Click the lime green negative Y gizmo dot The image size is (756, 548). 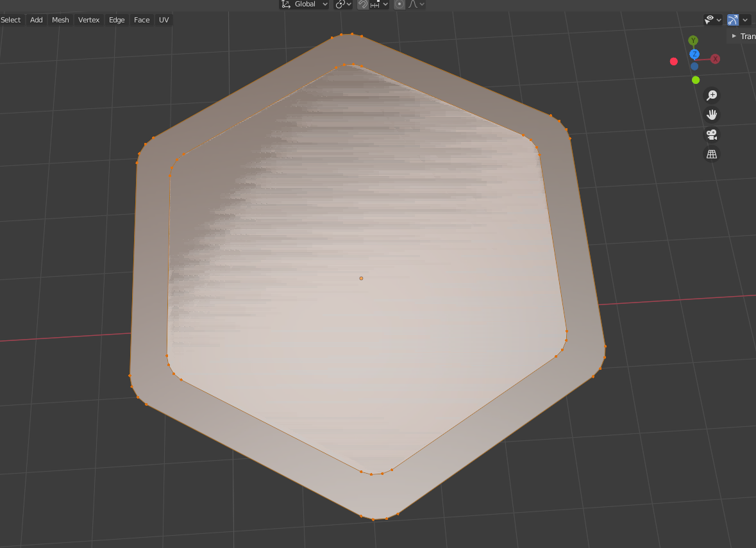point(696,80)
